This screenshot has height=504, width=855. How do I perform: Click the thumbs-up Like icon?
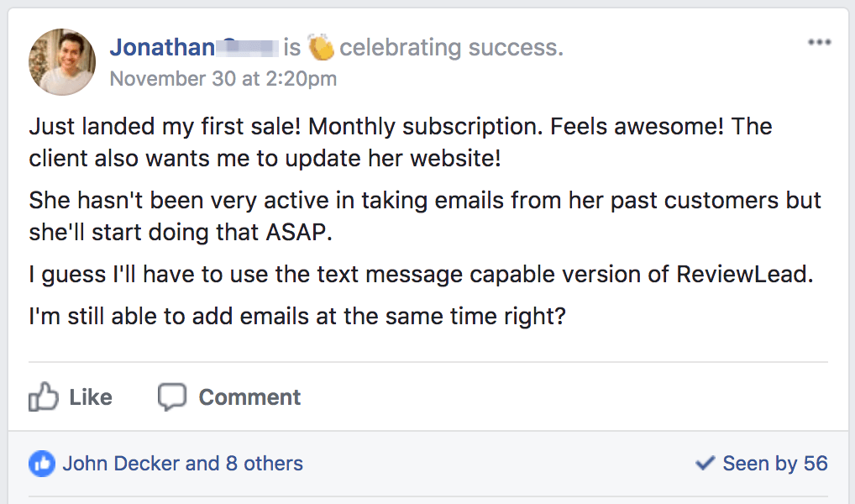43,396
